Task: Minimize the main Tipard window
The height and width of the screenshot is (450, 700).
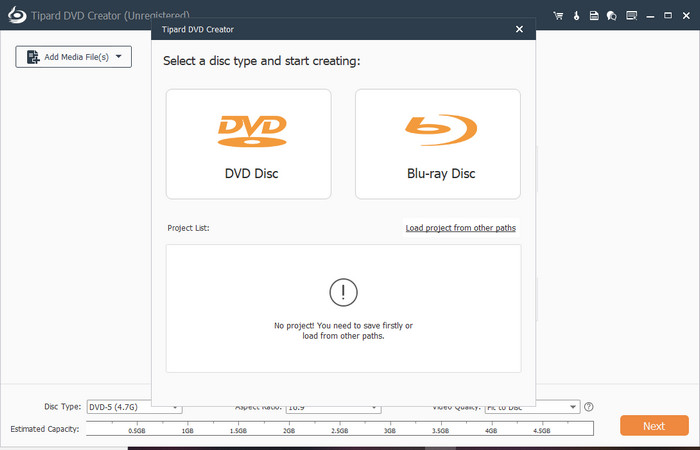Action: (x=650, y=16)
